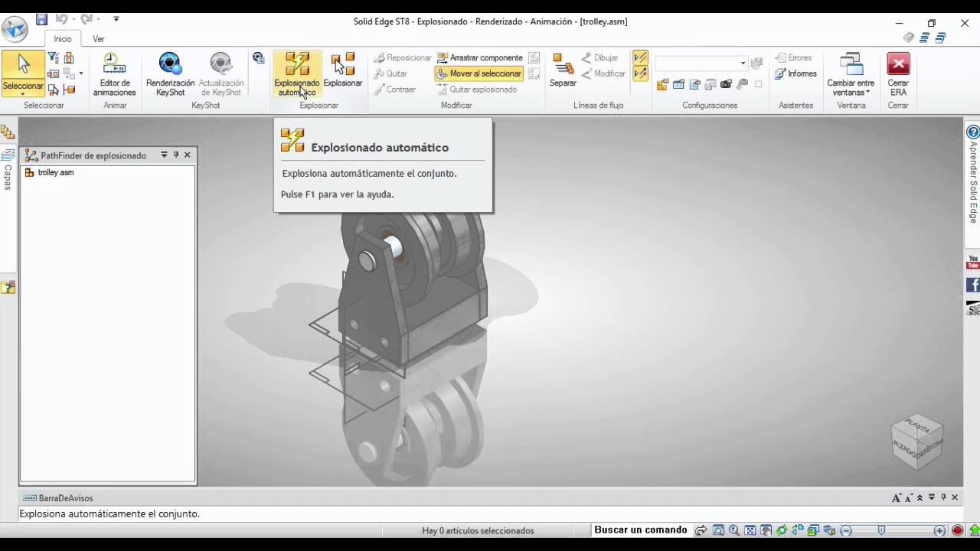The width and height of the screenshot is (980, 551).
Task: Open YouTube link on right sidebar
Action: click(973, 262)
